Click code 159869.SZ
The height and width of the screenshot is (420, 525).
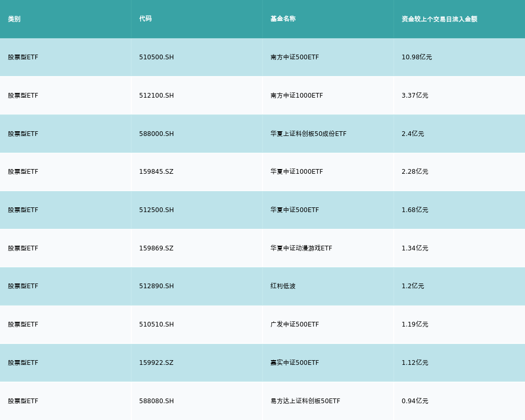pyautogui.click(x=156, y=248)
